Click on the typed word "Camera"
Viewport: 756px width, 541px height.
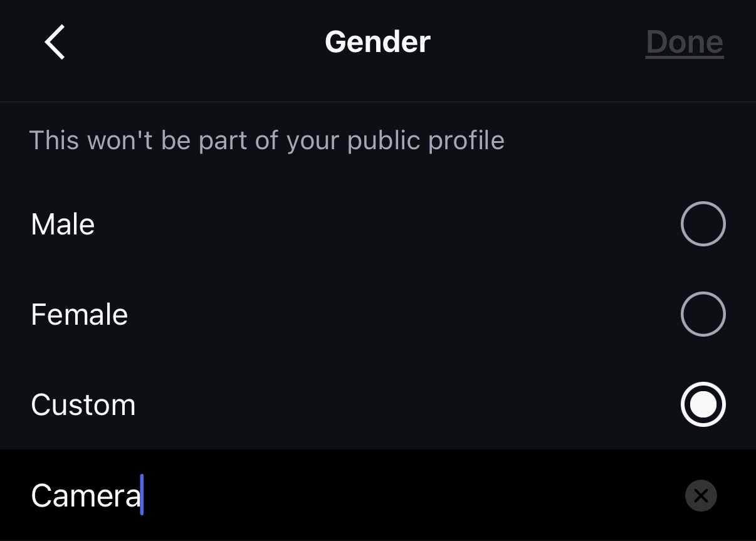click(x=85, y=496)
